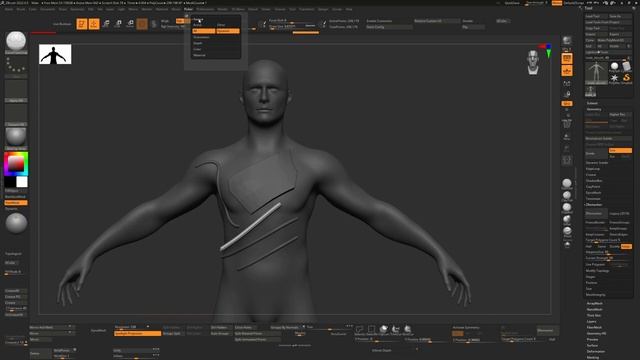Select the Rotate transform tool in top toolbar

point(130,24)
